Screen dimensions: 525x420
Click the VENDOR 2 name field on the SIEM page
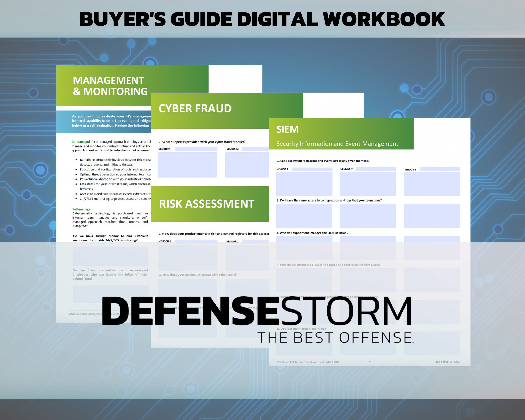point(376,169)
